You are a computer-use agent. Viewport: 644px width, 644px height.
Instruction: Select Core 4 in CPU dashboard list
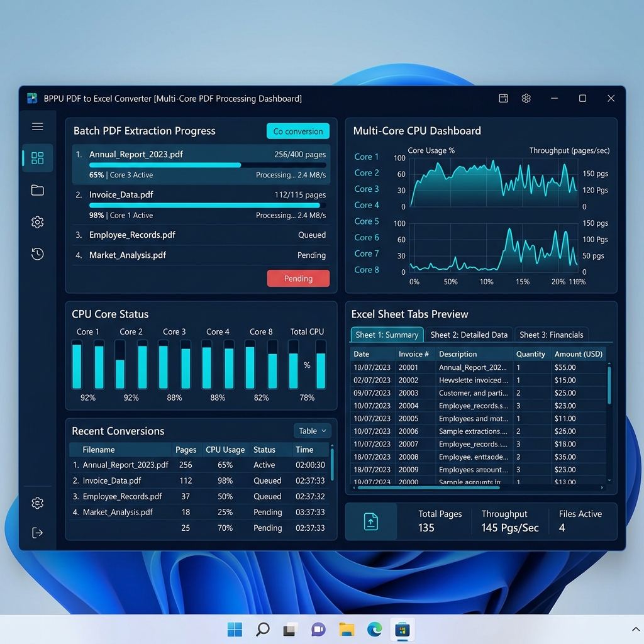coord(367,205)
